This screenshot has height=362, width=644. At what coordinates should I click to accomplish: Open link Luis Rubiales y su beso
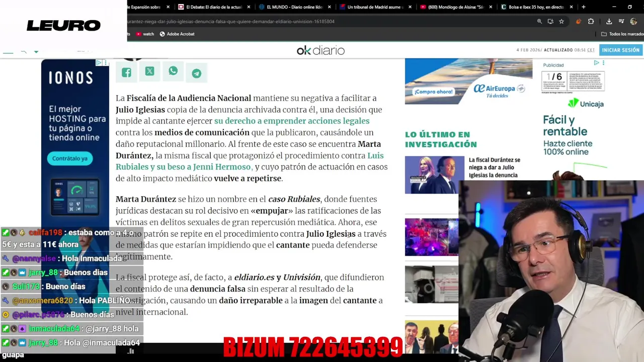click(250, 161)
